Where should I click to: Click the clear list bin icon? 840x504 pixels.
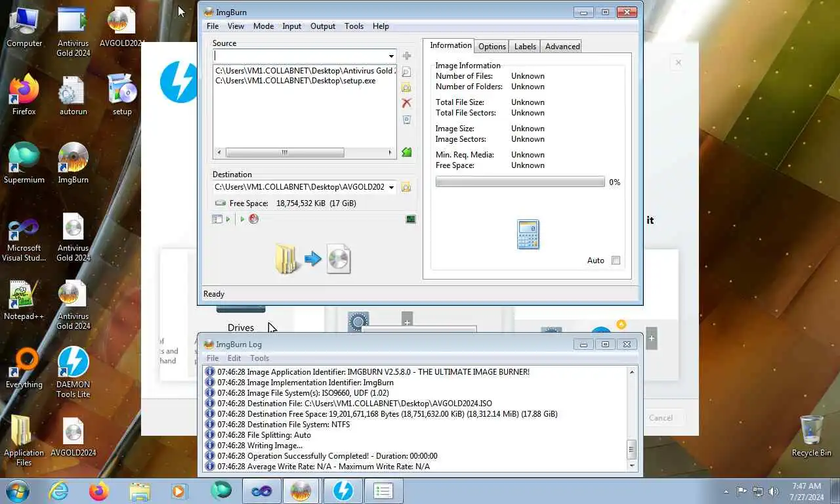pos(407,119)
